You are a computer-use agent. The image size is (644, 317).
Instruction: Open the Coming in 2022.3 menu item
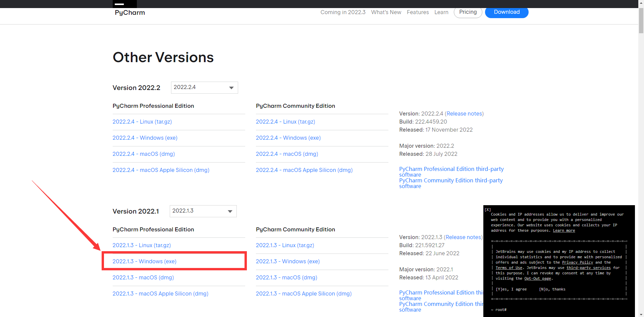(343, 12)
